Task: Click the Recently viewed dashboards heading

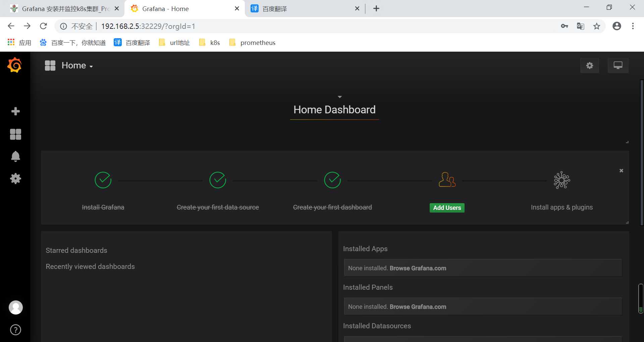Action: (90, 267)
